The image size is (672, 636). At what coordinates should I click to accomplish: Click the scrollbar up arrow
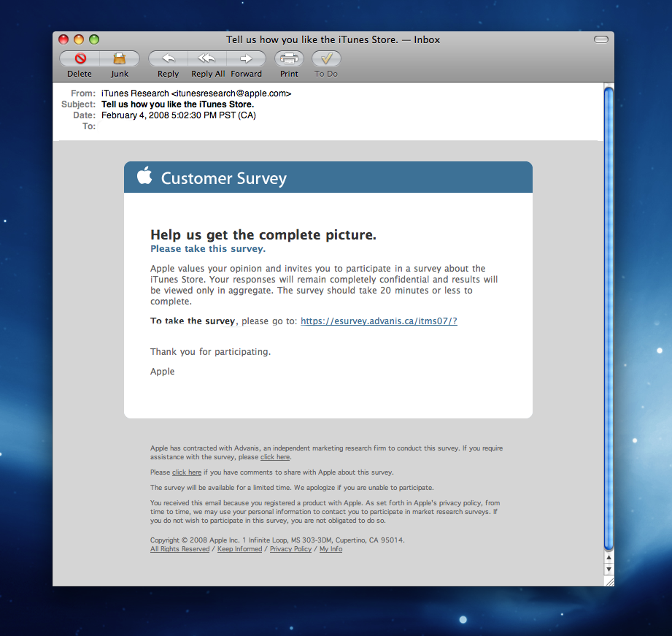(609, 558)
